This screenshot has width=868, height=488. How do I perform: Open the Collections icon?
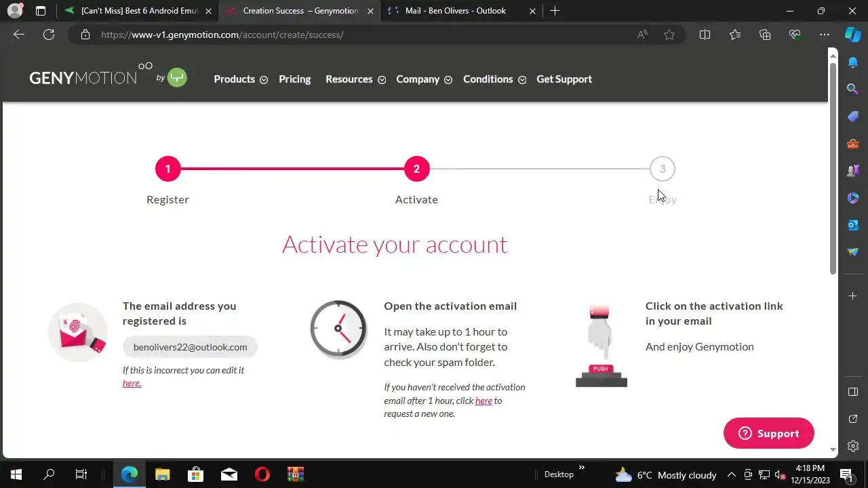765,35
